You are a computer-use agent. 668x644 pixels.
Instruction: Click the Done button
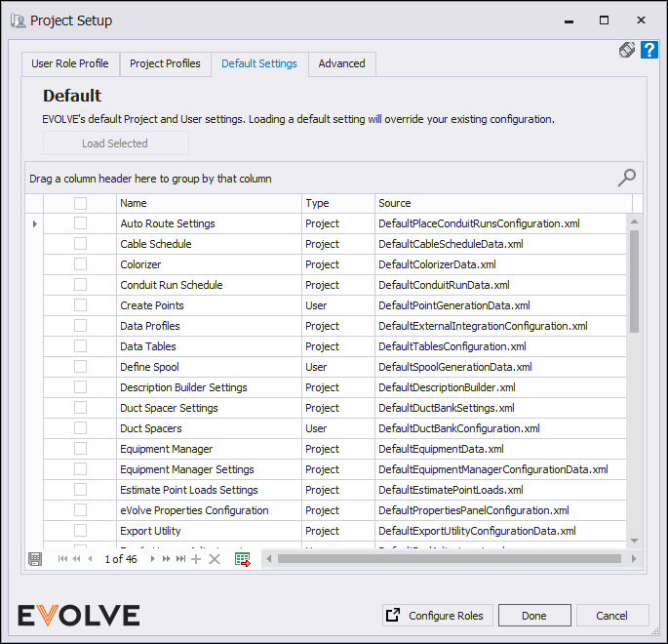pos(534,616)
